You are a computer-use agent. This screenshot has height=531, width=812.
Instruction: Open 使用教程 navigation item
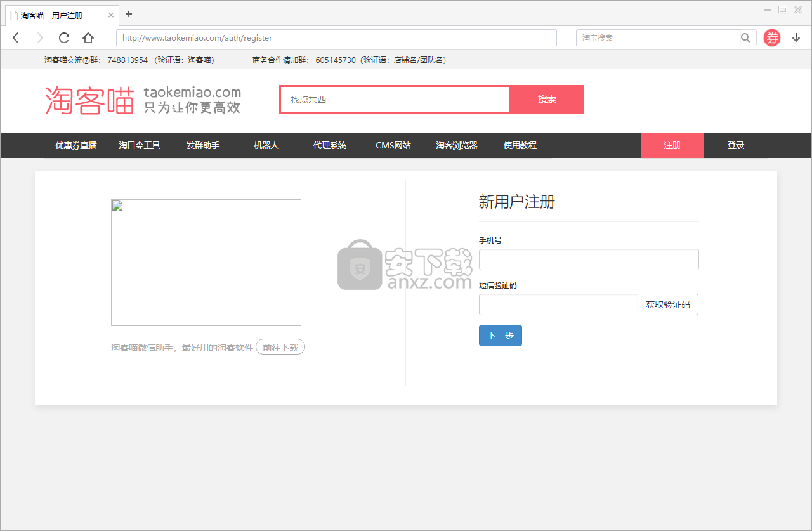point(520,145)
